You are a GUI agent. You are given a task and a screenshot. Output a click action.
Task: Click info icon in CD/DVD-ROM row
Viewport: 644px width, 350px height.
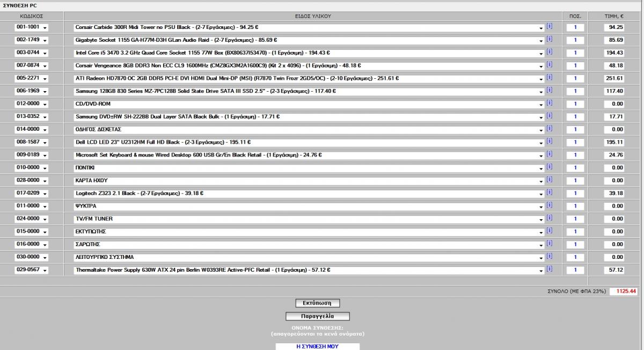click(549, 103)
